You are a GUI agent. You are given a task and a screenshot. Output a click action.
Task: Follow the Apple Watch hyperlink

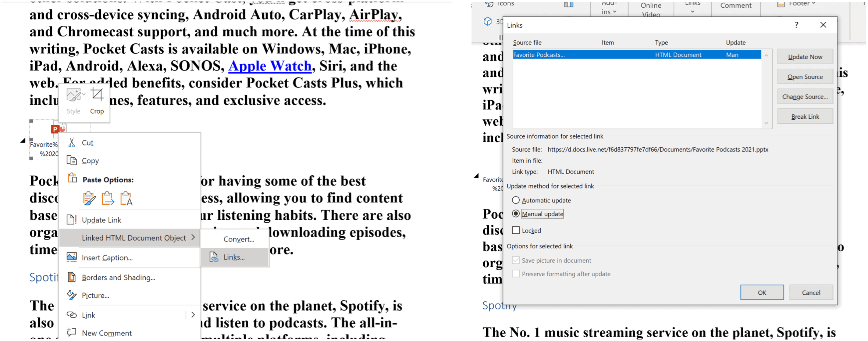pos(270,66)
